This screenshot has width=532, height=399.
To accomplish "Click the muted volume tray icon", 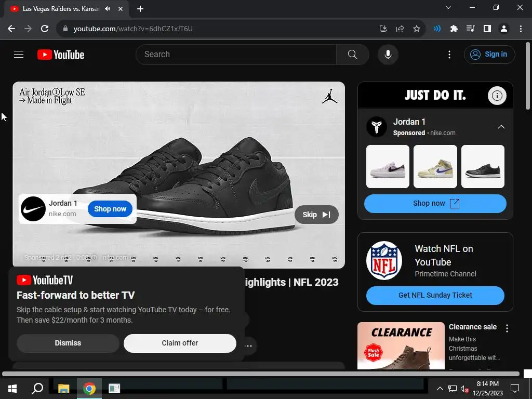I will [x=464, y=389].
